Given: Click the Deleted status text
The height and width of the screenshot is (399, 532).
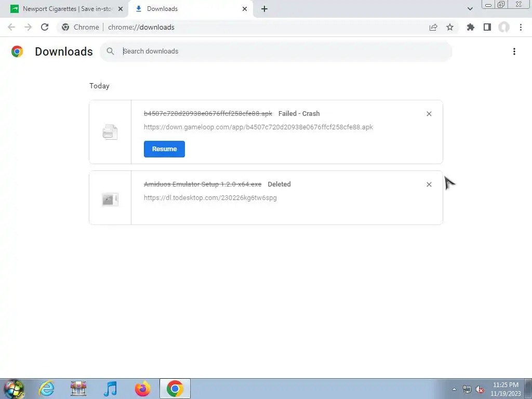Looking at the screenshot, I should pyautogui.click(x=279, y=184).
